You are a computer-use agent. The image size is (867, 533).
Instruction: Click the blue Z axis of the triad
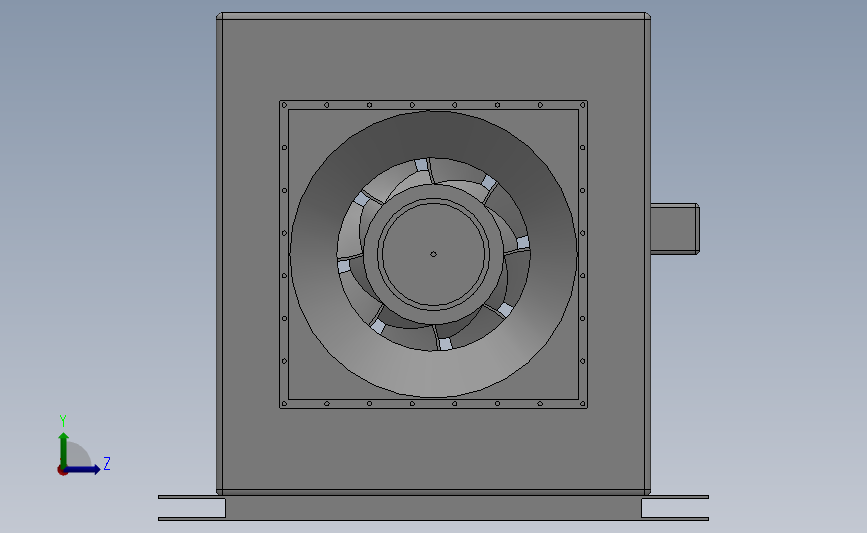pyautogui.click(x=82, y=469)
